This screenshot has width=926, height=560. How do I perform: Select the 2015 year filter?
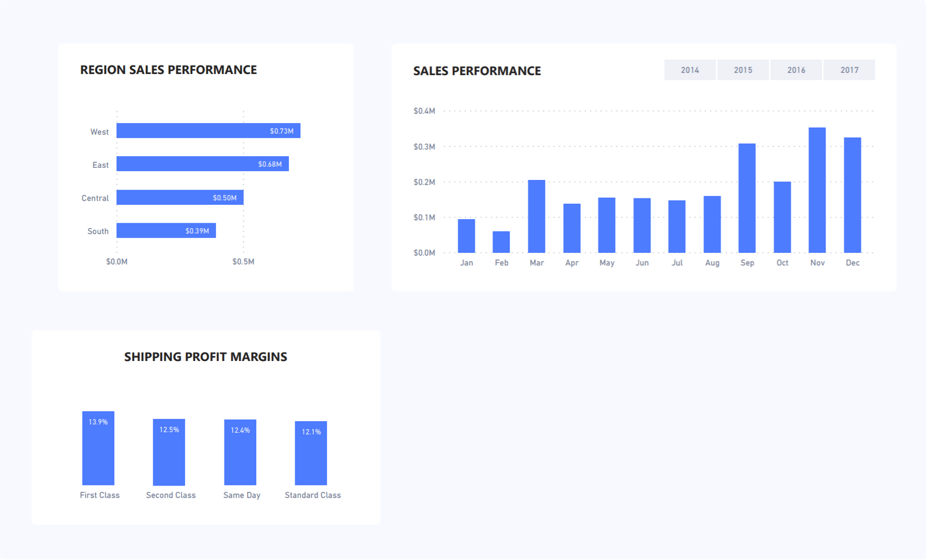(743, 69)
